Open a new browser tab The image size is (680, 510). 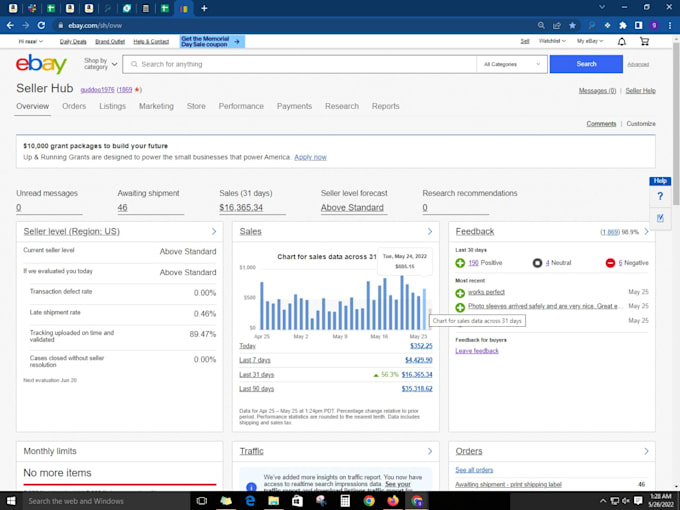tap(204, 8)
